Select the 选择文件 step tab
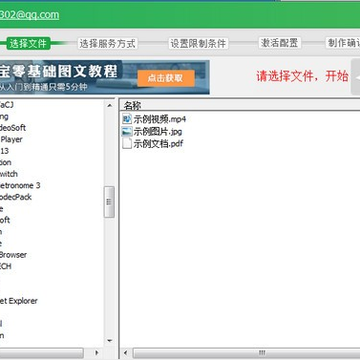Image resolution: width=360 pixels, height=360 pixels. pos(28,43)
